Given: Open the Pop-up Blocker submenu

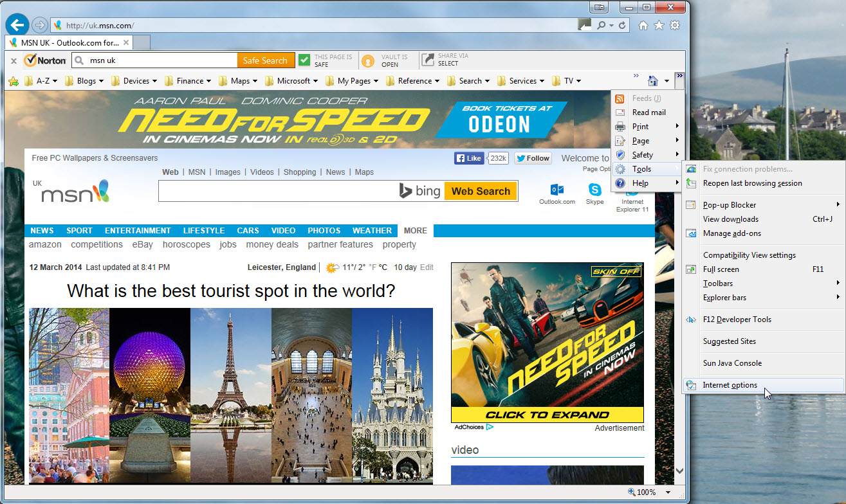Looking at the screenshot, I should click(x=764, y=205).
